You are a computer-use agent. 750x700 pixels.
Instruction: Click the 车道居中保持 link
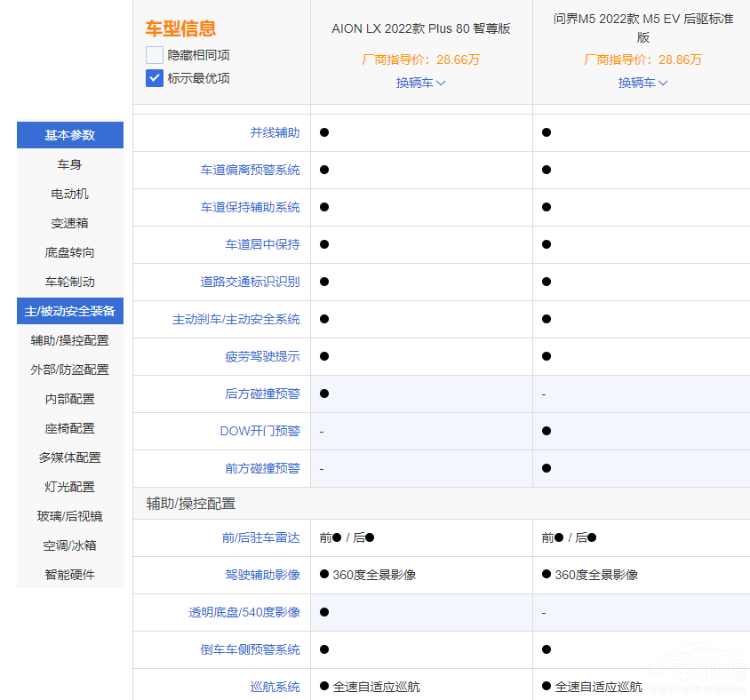[262, 244]
